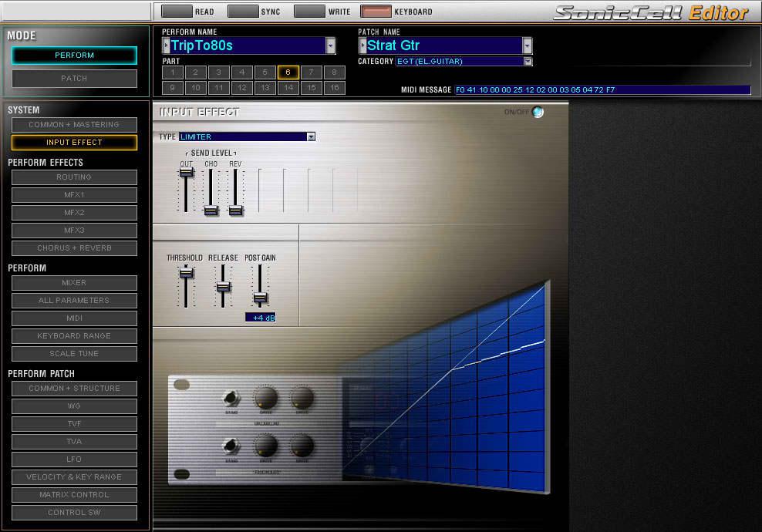Open CONTROL SW page

[74, 513]
